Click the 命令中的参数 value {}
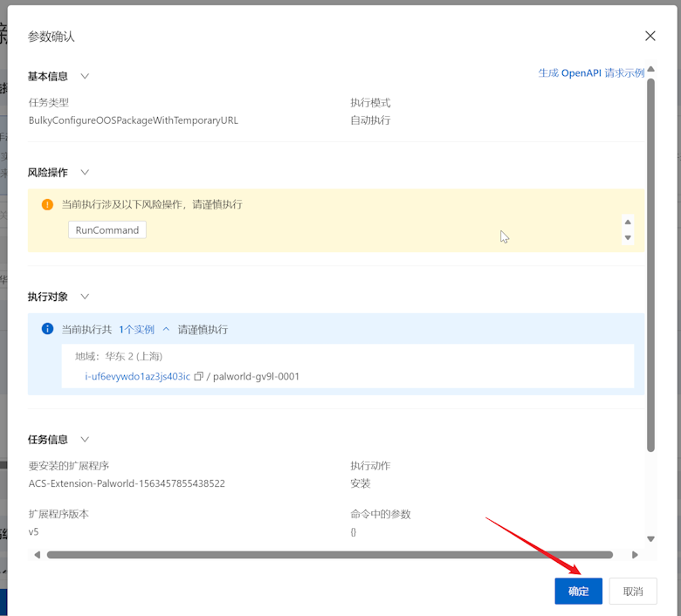 (x=353, y=531)
